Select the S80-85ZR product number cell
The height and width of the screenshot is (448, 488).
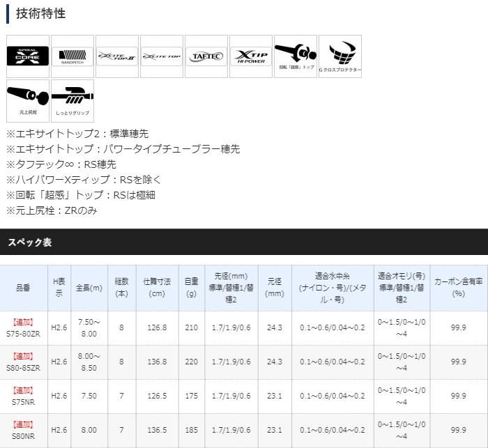24,362
